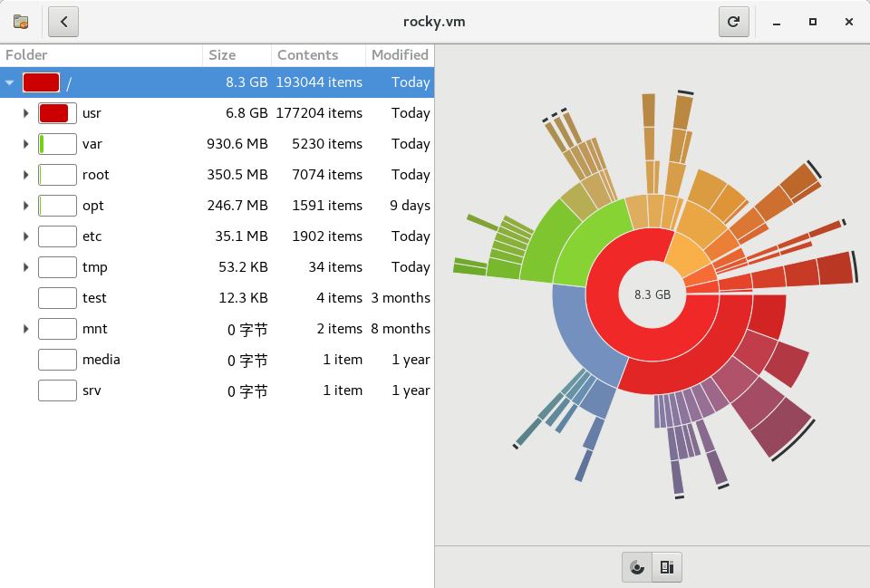Minimize the rocky.vm window
This screenshot has height=588, width=870.
click(777, 22)
